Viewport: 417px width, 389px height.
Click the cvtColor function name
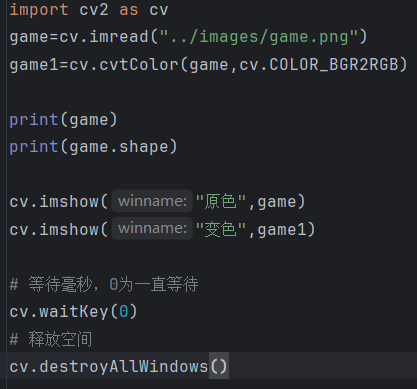coord(139,64)
